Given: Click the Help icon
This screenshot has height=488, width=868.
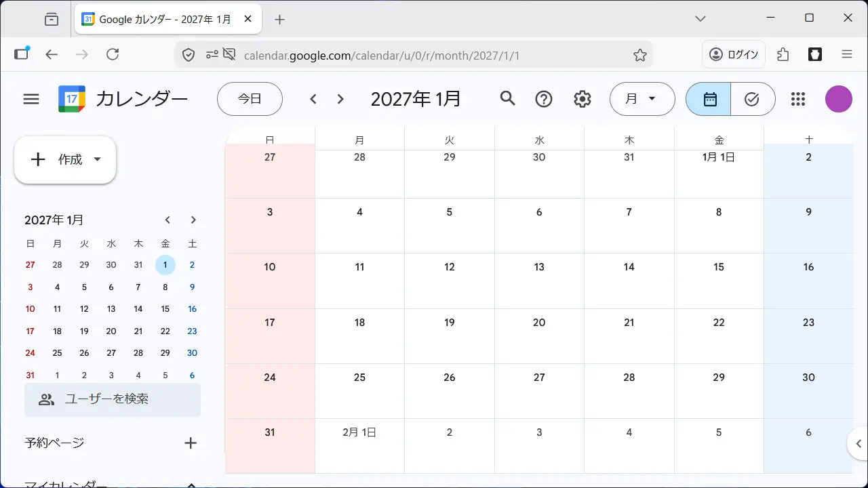Looking at the screenshot, I should [x=544, y=98].
